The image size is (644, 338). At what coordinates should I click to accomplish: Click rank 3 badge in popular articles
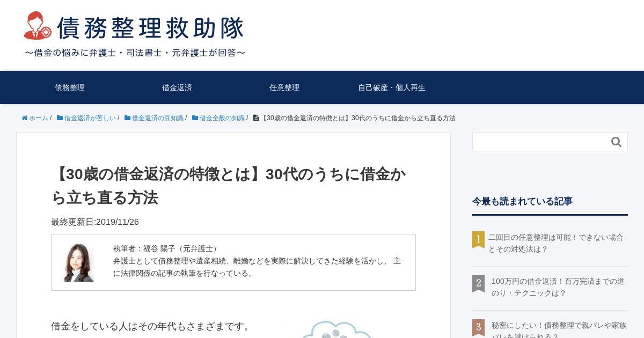478,327
